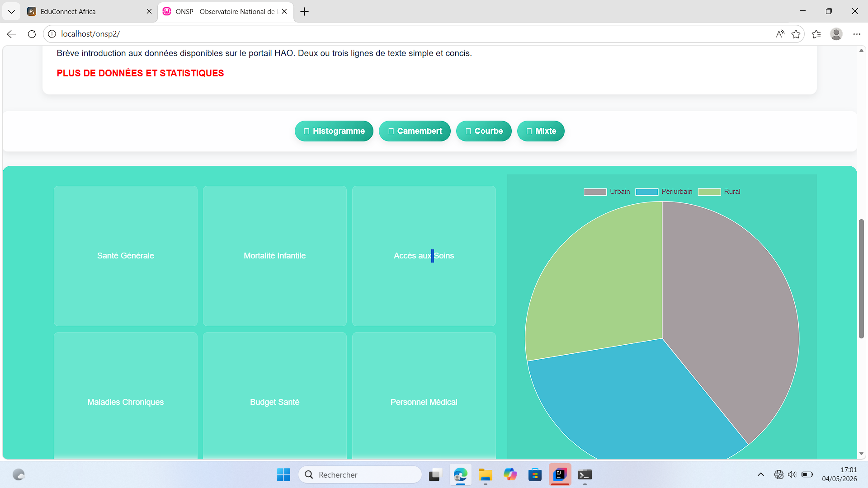Click the scrollbar up arrow
This screenshot has width=868, height=488.
861,50
